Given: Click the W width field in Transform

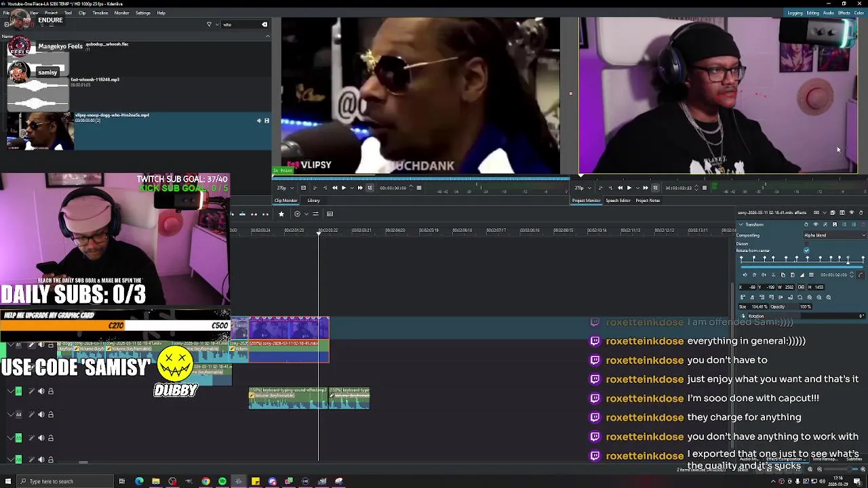Looking at the screenshot, I should pyautogui.click(x=786, y=287).
